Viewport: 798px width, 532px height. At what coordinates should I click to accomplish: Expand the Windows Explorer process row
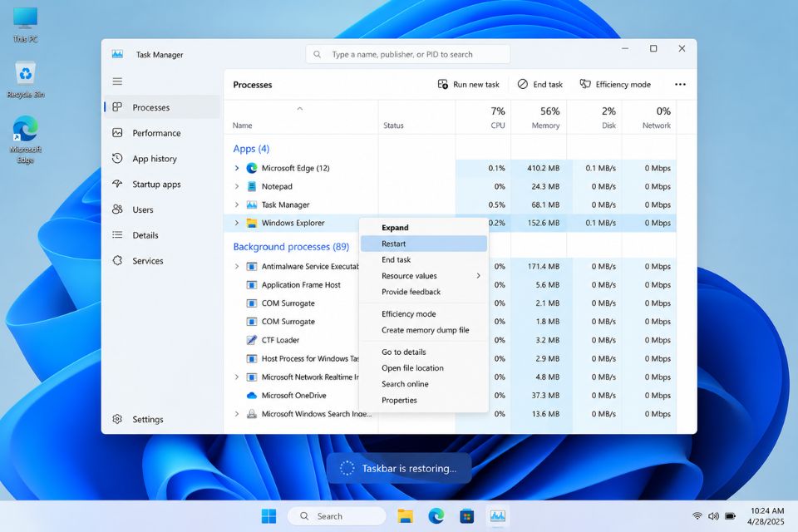237,223
